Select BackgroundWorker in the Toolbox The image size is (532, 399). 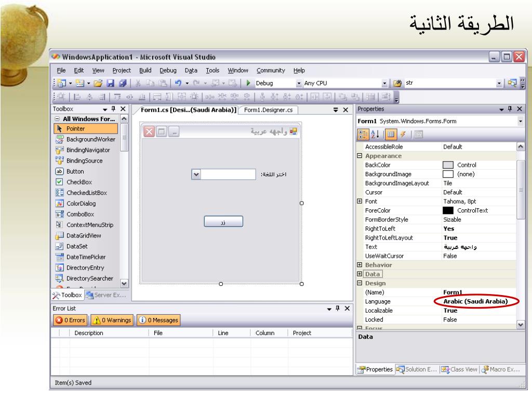click(x=86, y=139)
